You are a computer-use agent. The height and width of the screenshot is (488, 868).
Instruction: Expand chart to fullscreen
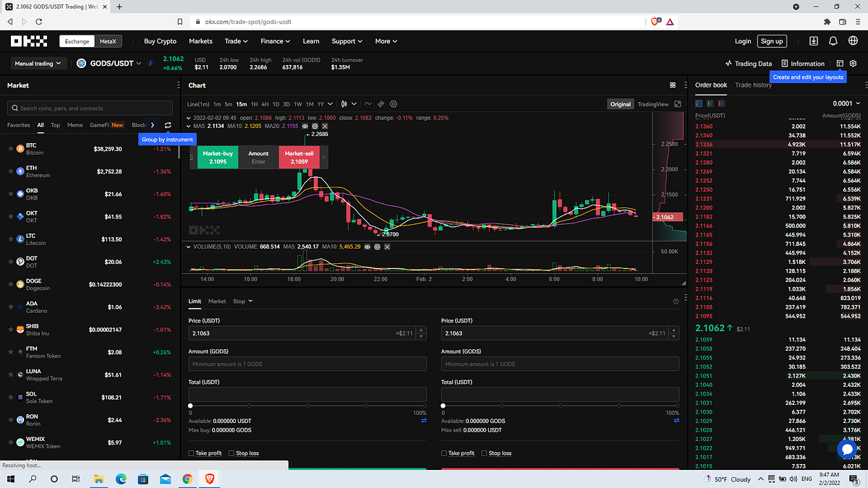click(x=678, y=104)
